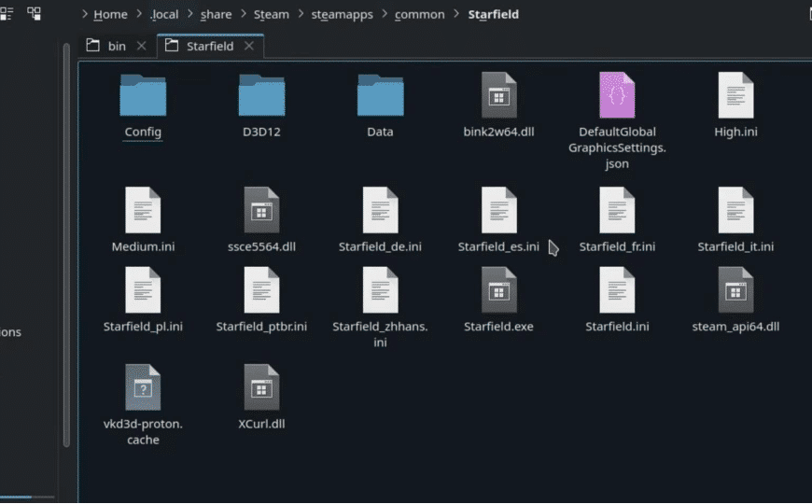Select the XCurl.dll file icon
This screenshot has width=812, height=504.
[261, 387]
